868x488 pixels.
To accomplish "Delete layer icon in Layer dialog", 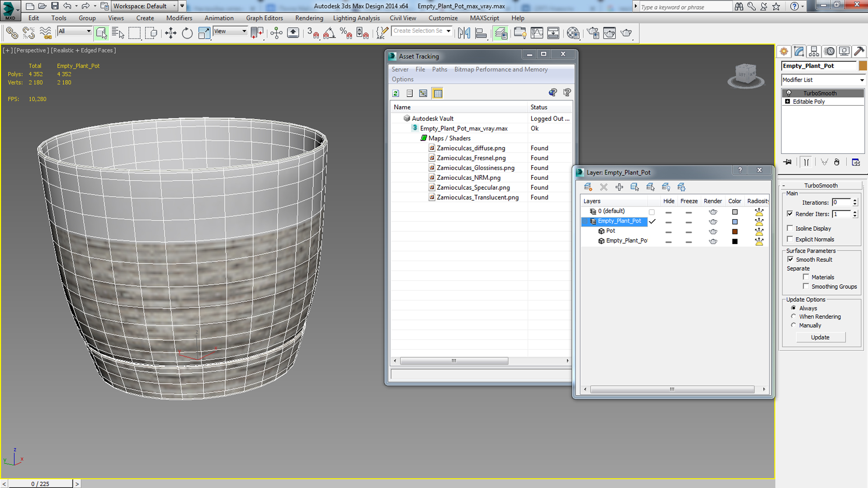I will [604, 187].
